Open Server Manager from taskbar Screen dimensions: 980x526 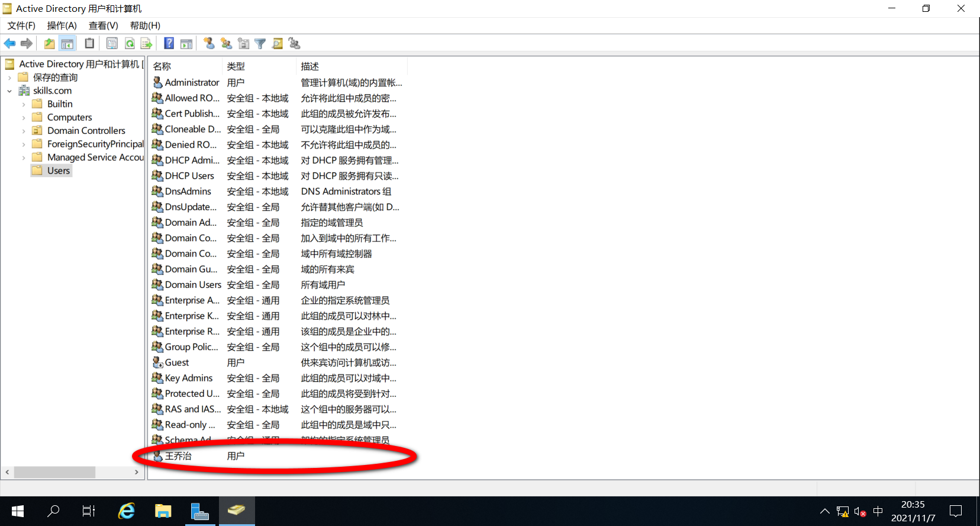(200, 511)
